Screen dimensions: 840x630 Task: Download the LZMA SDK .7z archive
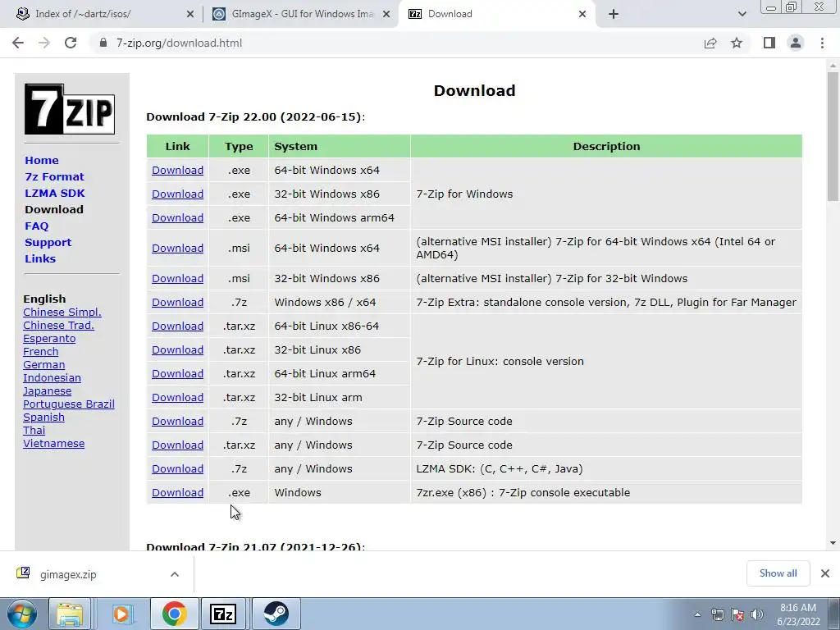pyautogui.click(x=177, y=468)
